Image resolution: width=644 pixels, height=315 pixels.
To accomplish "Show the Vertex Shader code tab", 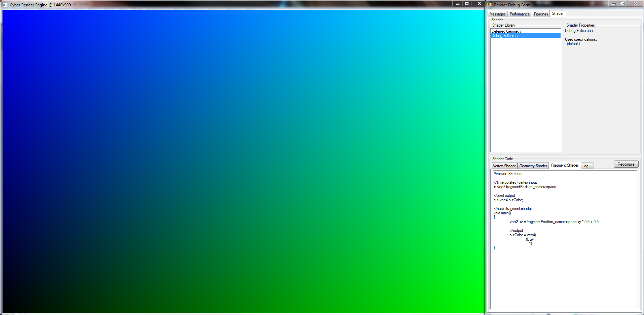I will coord(504,166).
